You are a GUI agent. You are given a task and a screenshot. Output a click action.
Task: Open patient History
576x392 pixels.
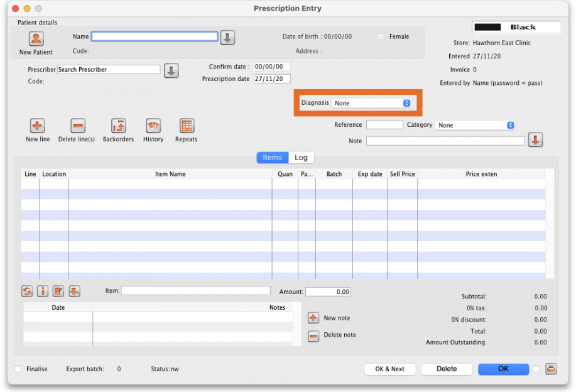coord(153,126)
